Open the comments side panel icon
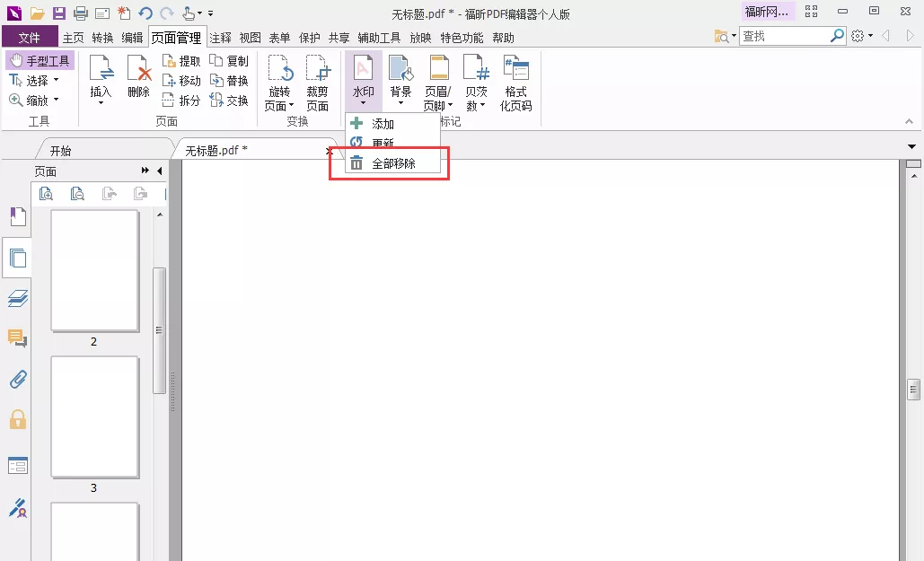 (18, 338)
